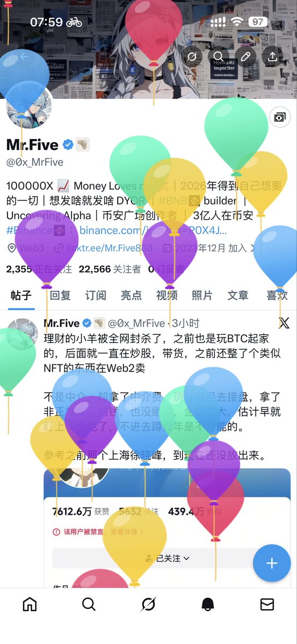Expand the 已关注 dropdown in embedded image
Viewport: 297px width, 644px height.
pyautogui.click(x=167, y=558)
